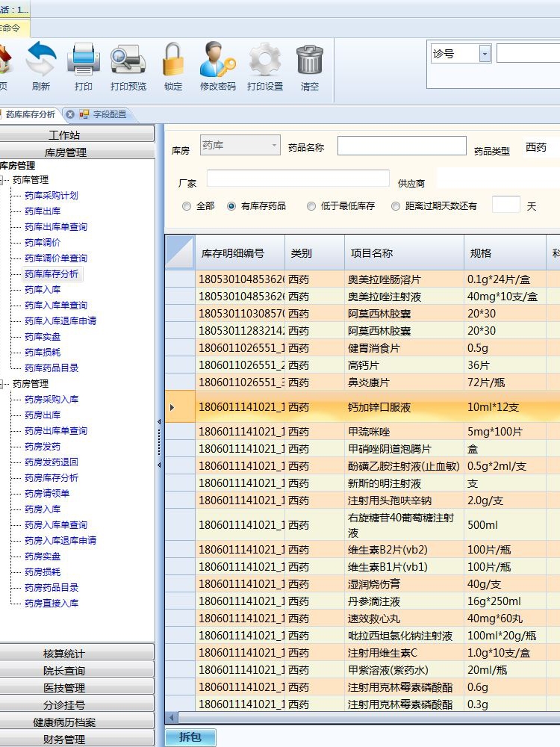Open 药库出库 in the tree

pyautogui.click(x=43, y=211)
